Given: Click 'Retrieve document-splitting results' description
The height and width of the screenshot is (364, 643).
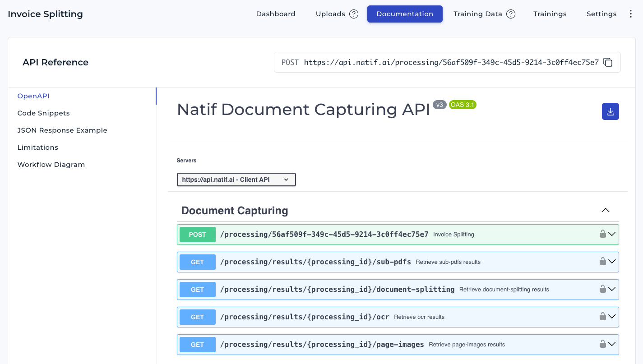Looking at the screenshot, I should coord(504,290).
